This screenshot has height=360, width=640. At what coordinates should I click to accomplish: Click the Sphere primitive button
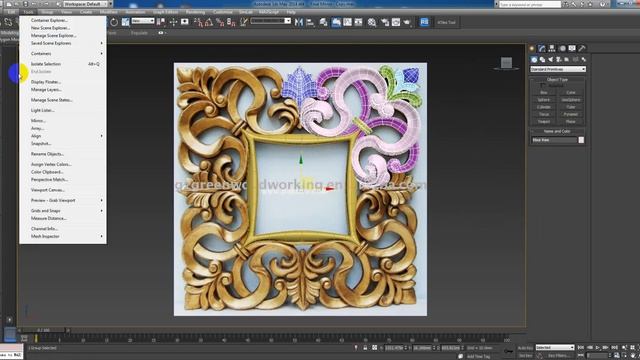click(544, 100)
